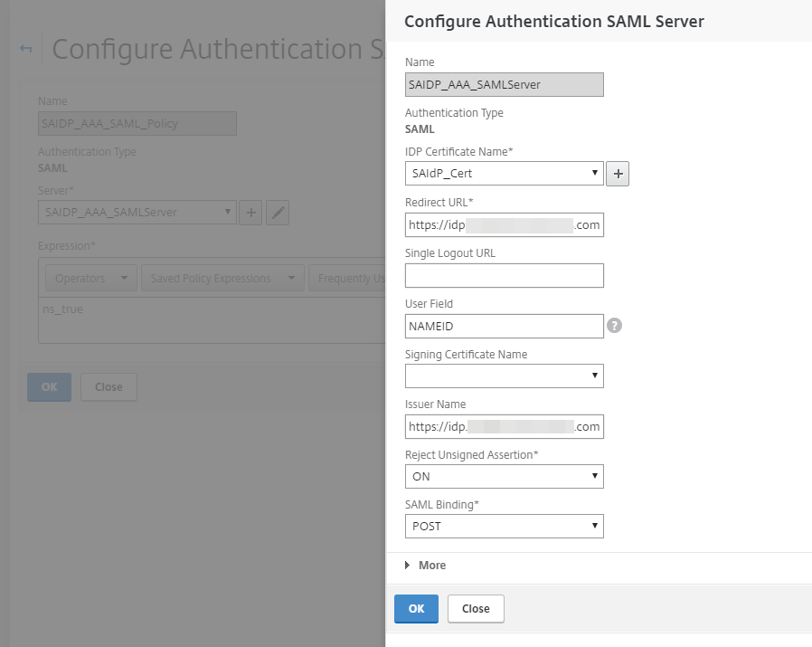The width and height of the screenshot is (812, 647).
Task: Click the edit server pencil icon
Action: [278, 213]
